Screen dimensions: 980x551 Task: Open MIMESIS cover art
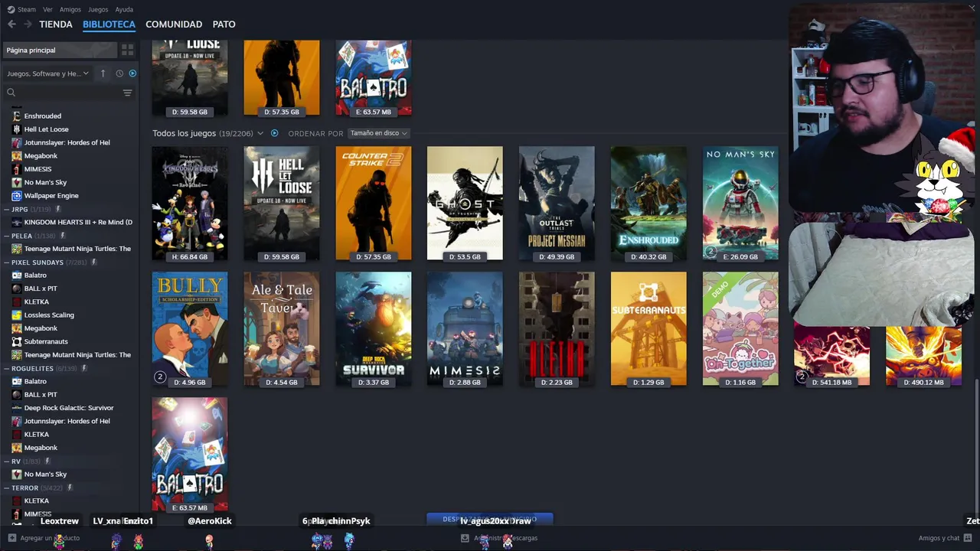tap(465, 329)
